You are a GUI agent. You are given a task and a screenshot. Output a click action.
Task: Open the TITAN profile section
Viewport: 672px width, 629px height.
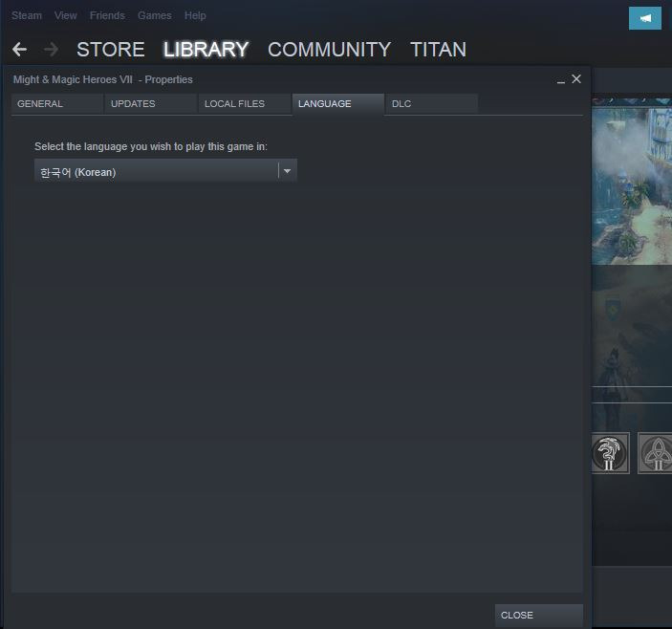(x=438, y=50)
